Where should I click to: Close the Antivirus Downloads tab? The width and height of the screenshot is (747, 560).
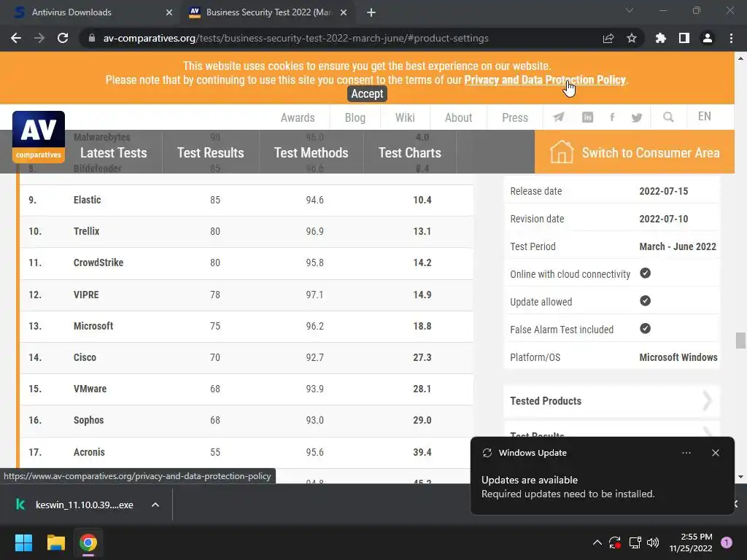coord(169,13)
